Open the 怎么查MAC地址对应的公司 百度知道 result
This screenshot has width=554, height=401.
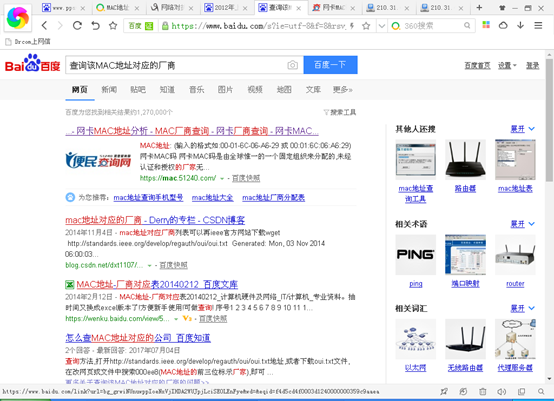coord(138,338)
